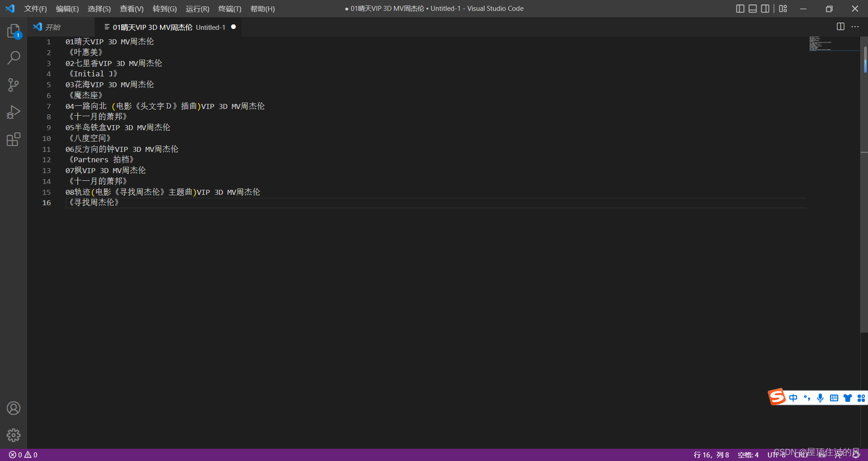868x461 pixels.
Task: Open the Source Control view
Action: point(14,85)
